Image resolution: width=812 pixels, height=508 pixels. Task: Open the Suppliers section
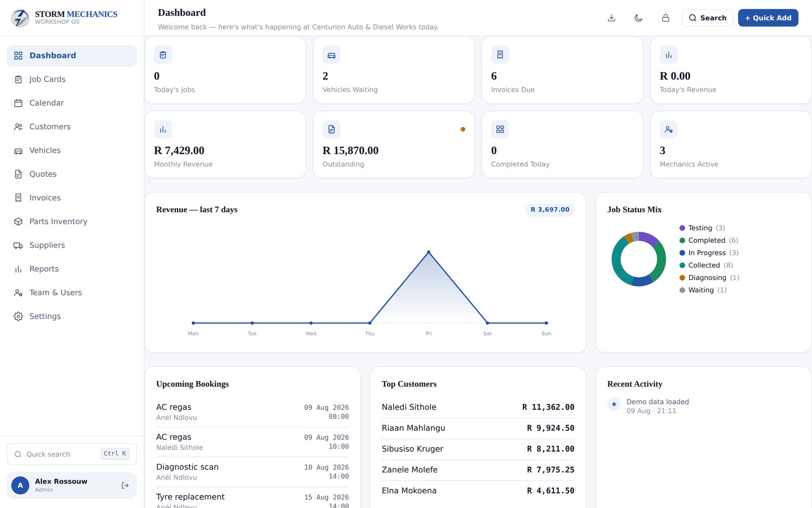pos(72,245)
